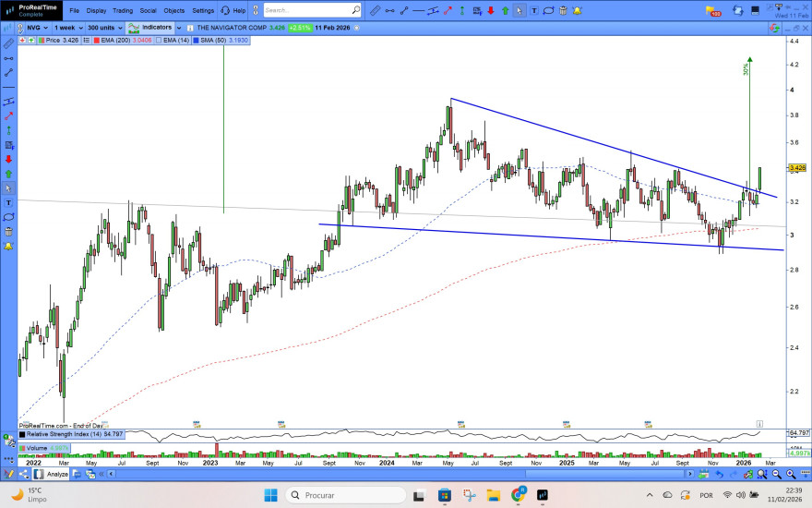The image size is (812, 508).
Task: Pick the text annotation tool in top toolbar
Action: coord(534,11)
